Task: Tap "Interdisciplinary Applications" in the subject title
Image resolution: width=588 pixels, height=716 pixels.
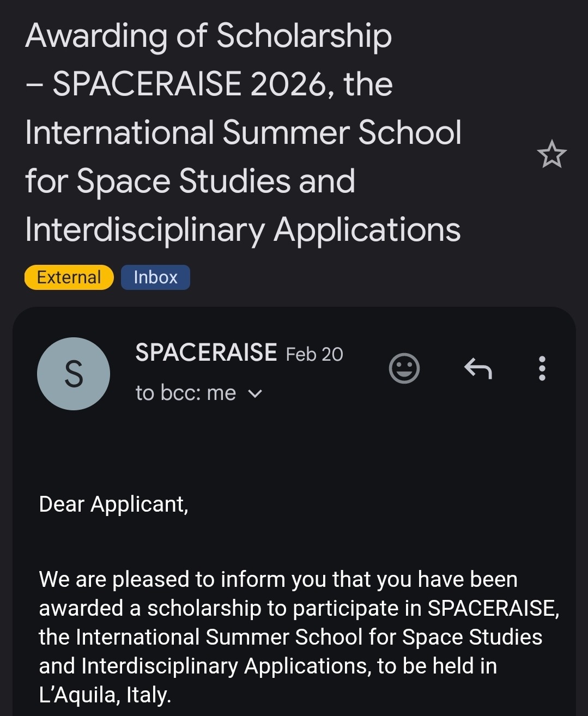Action: click(243, 229)
